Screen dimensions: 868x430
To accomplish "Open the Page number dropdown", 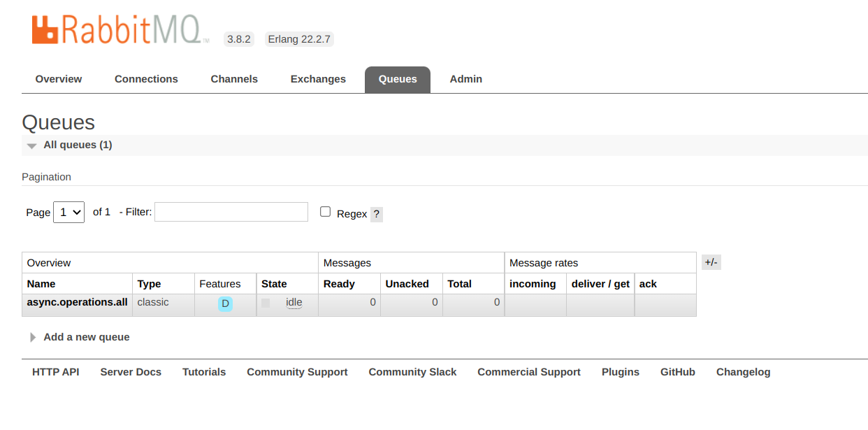I will [68, 212].
